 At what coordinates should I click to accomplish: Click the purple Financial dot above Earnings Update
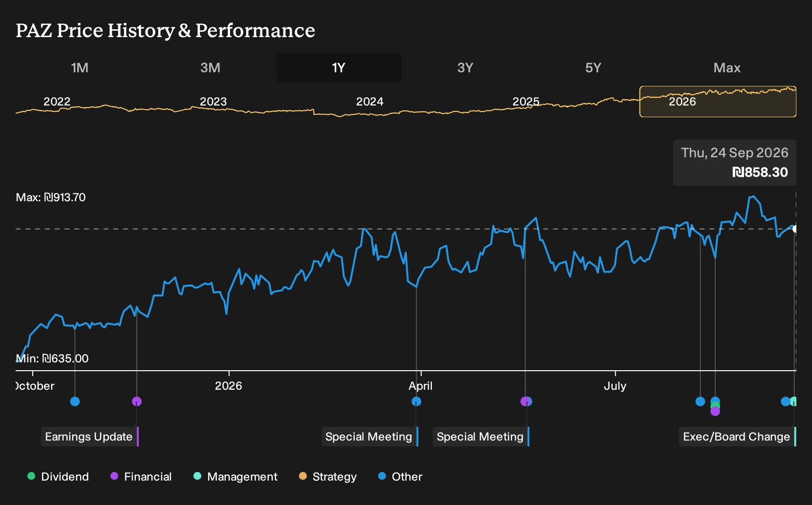137,401
